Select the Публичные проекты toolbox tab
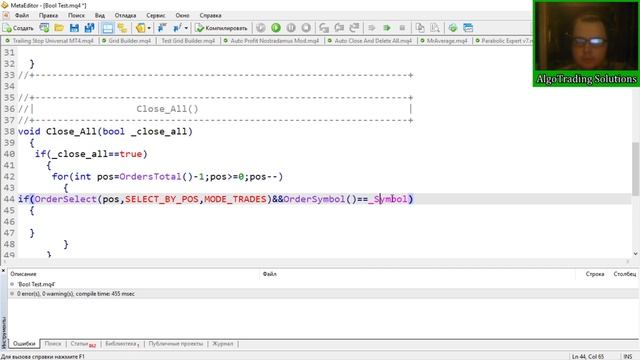The width and height of the screenshot is (640, 360). tap(176, 344)
